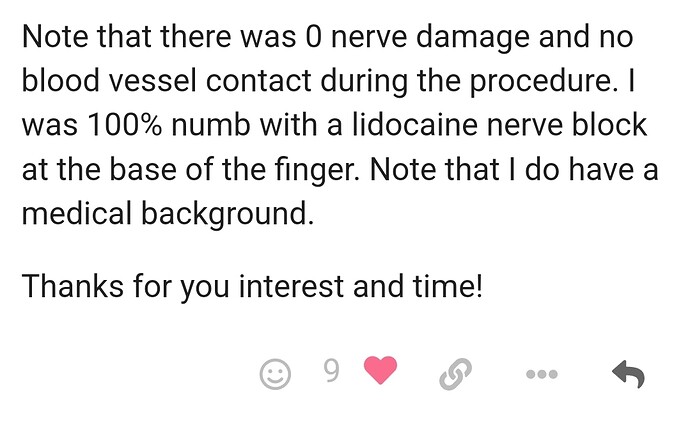Click the phrase 'medical background.'

coord(168,214)
